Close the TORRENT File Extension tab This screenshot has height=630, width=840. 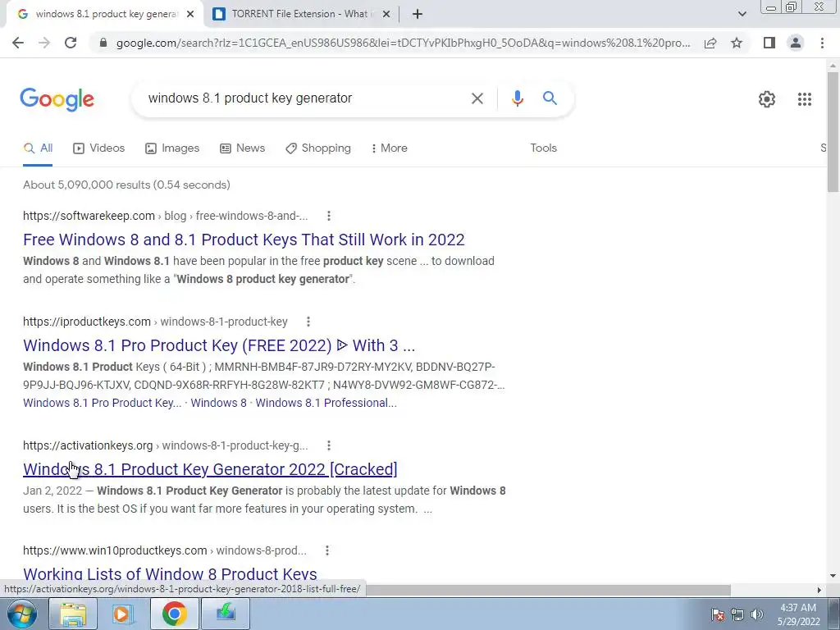click(x=386, y=15)
